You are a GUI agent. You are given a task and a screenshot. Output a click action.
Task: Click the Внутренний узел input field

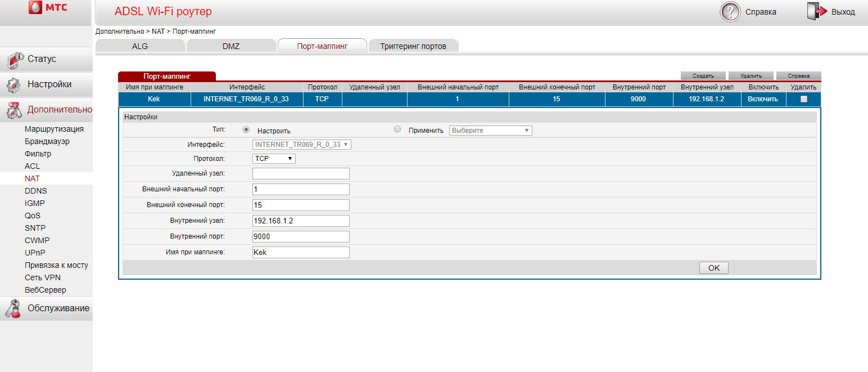(x=301, y=221)
